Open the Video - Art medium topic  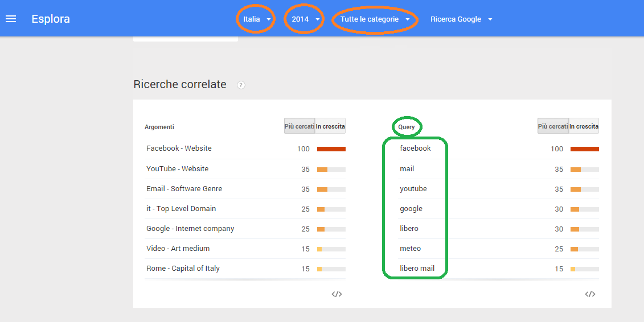[178, 249]
